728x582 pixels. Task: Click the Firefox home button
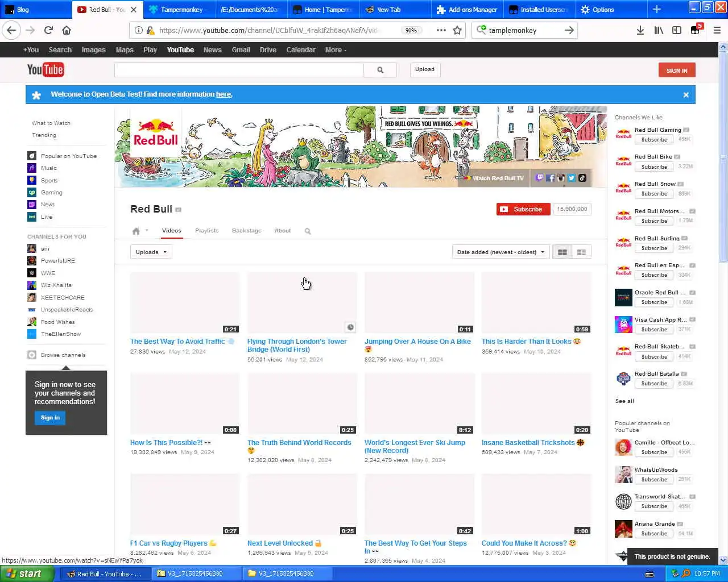coord(67,30)
